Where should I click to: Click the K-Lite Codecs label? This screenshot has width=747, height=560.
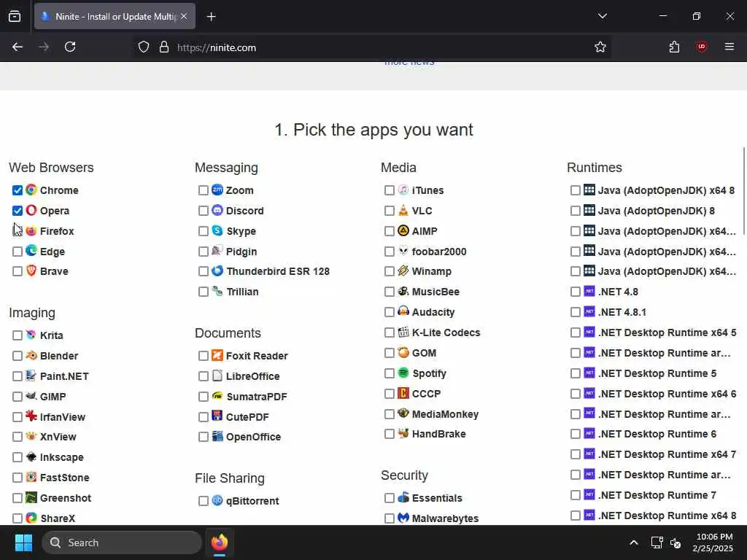point(446,332)
